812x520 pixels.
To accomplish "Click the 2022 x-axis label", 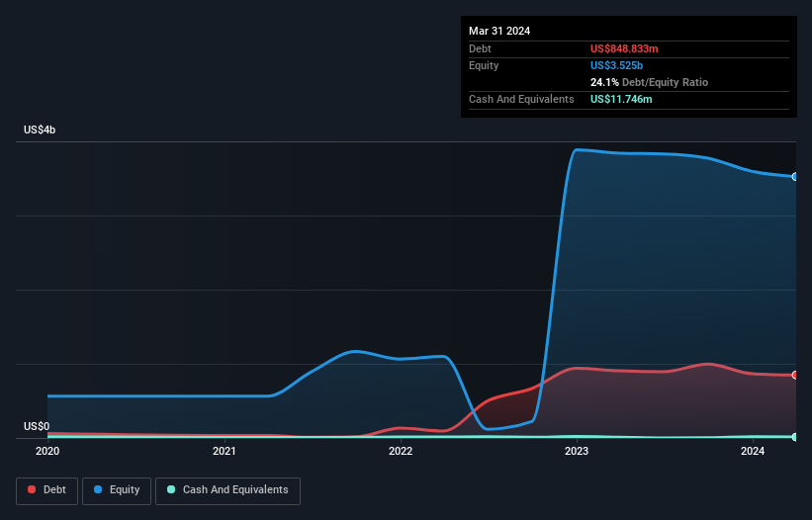I will (x=401, y=451).
